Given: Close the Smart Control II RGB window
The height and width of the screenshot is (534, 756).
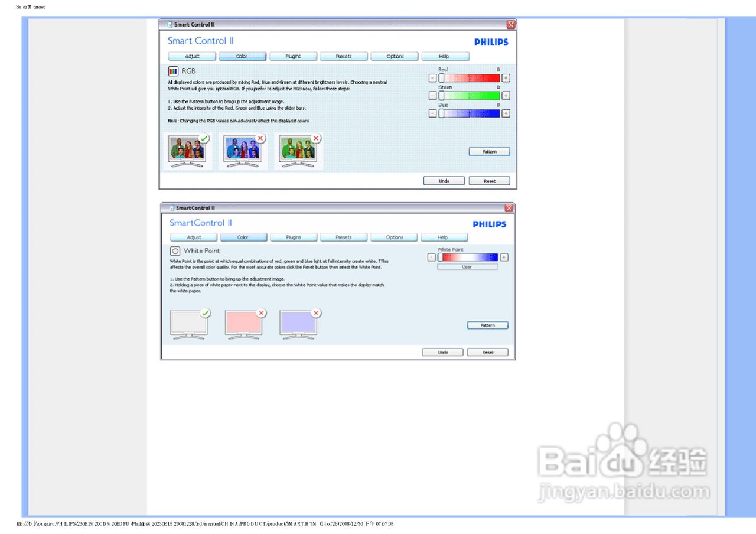Looking at the screenshot, I should (x=511, y=24).
